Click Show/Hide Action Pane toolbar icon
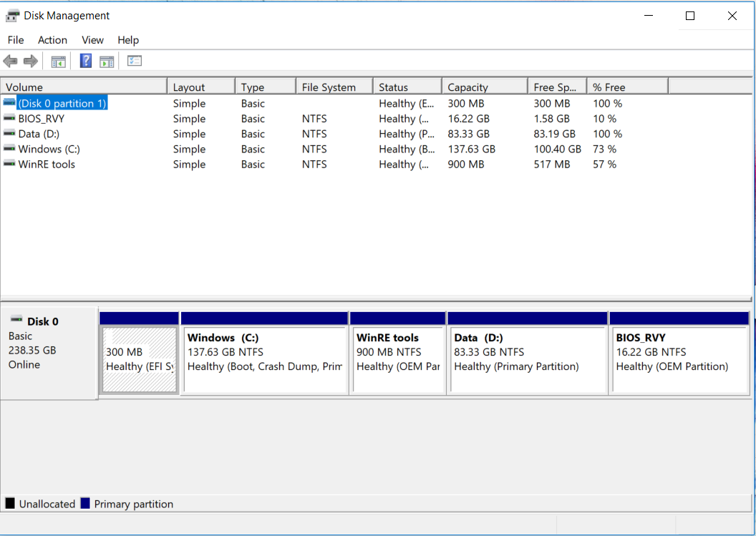The width and height of the screenshot is (756, 536). click(x=107, y=62)
